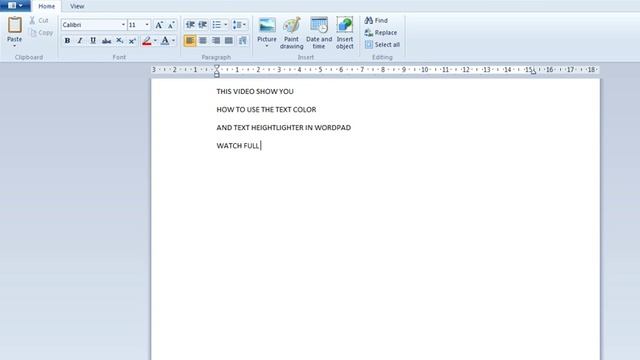Click the line AND TEXT HEIGHTLIGHTER IN WORDPAD
This screenshot has width=640, height=360.
pos(284,127)
